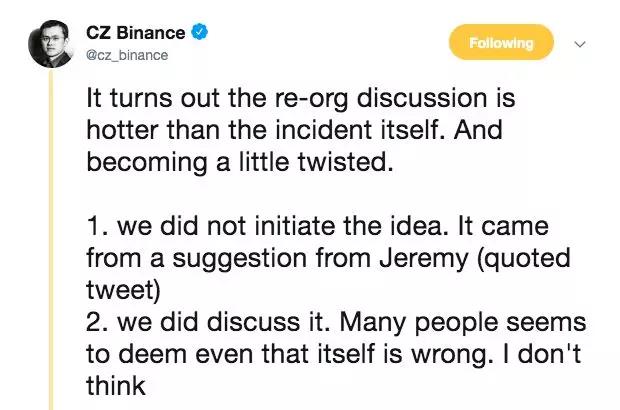Click the word 'tweet)' in point 1
The width and height of the screenshot is (620, 410).
(123, 290)
